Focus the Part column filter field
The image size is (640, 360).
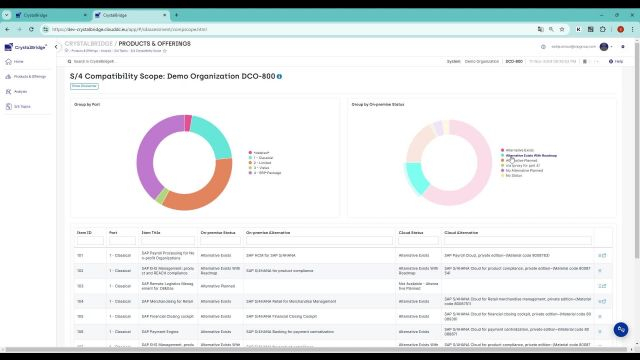pyautogui.click(x=122, y=240)
